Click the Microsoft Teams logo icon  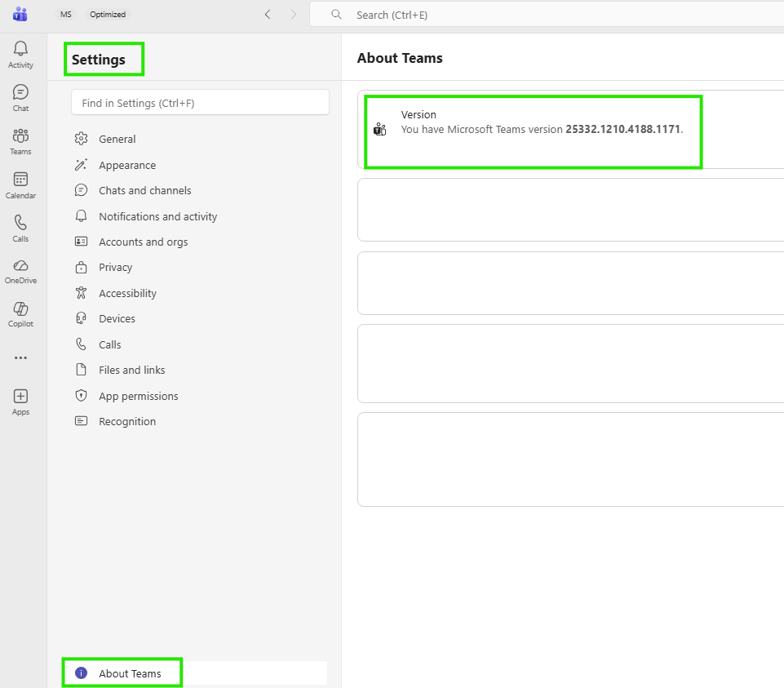coord(20,14)
